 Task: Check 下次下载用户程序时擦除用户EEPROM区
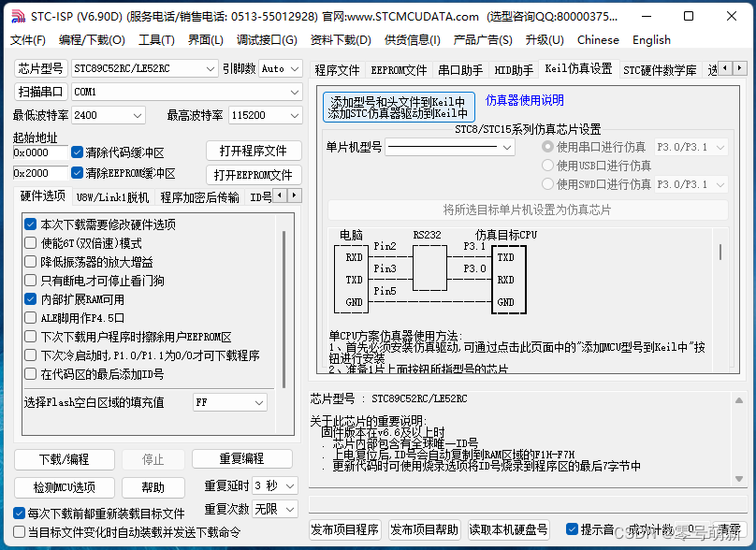pyautogui.click(x=30, y=337)
